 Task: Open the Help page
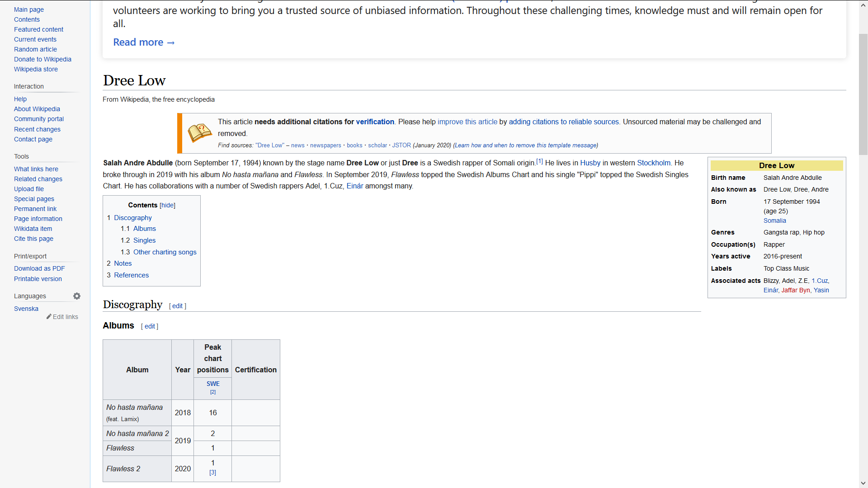pos(20,99)
